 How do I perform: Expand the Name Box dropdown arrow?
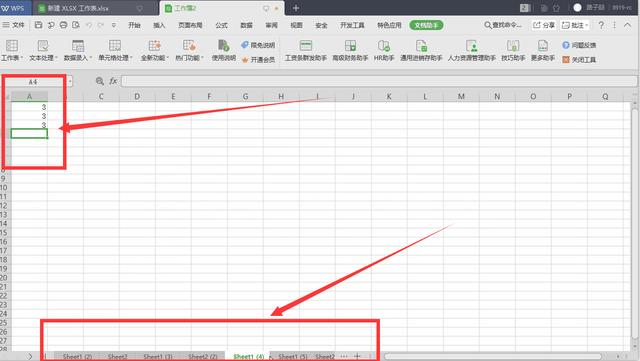[70, 82]
